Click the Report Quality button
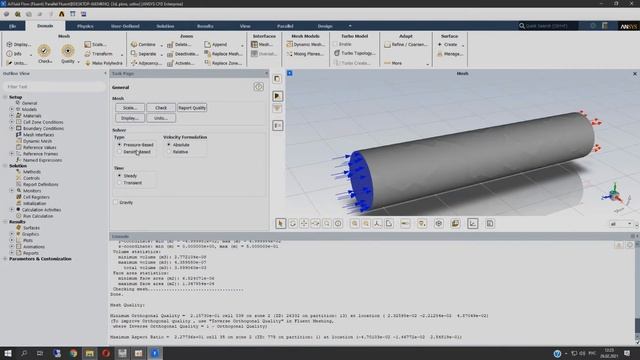This screenshot has height=360, width=640. [x=192, y=108]
